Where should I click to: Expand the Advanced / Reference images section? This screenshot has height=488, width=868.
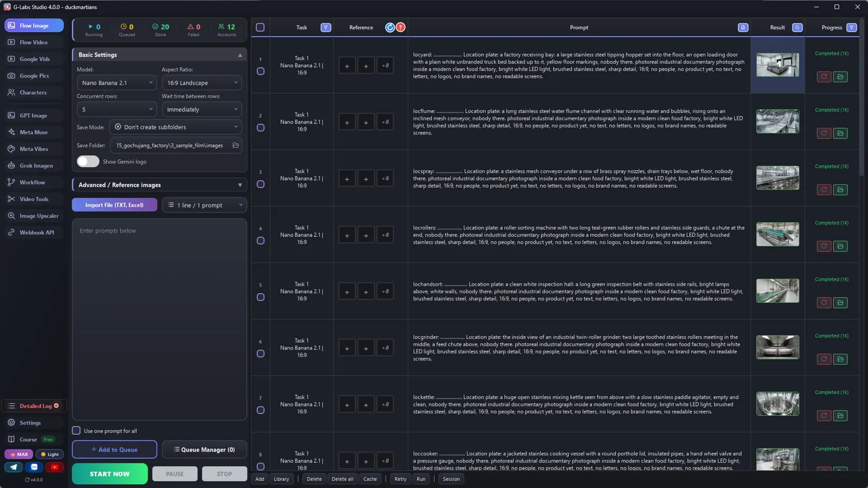click(159, 185)
